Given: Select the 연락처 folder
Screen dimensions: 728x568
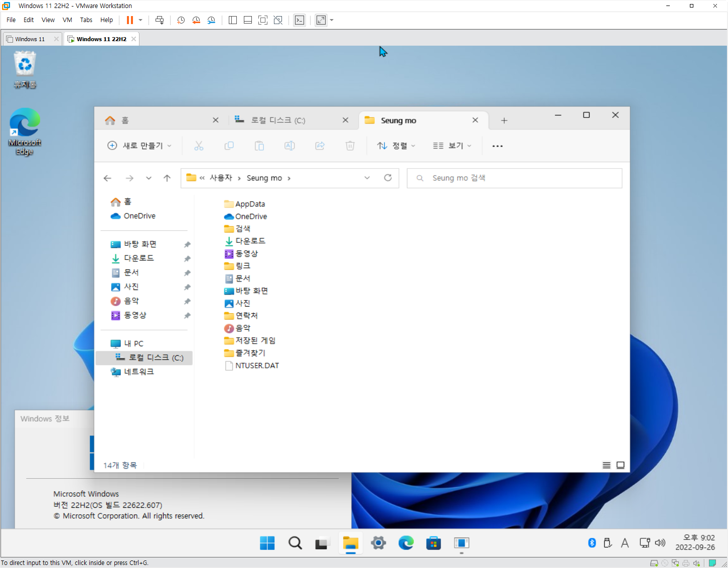Looking at the screenshot, I should point(241,316).
